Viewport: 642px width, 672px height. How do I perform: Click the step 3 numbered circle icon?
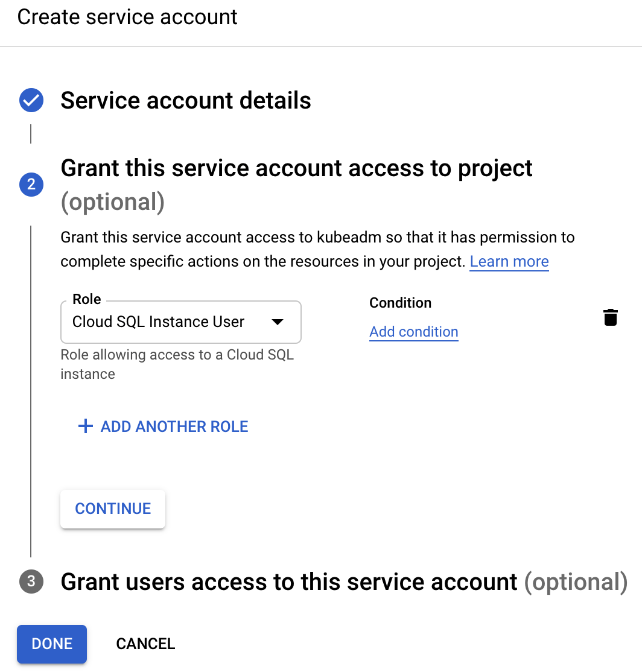point(31,582)
